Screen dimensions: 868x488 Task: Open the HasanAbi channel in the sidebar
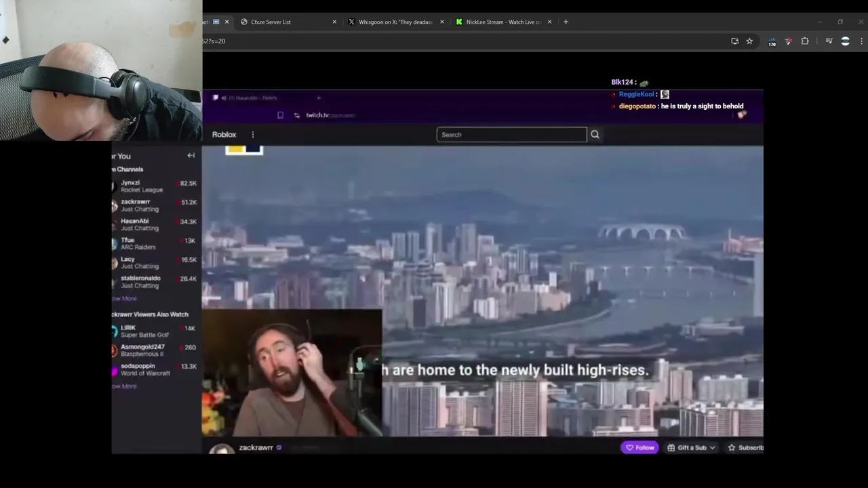tap(155, 224)
